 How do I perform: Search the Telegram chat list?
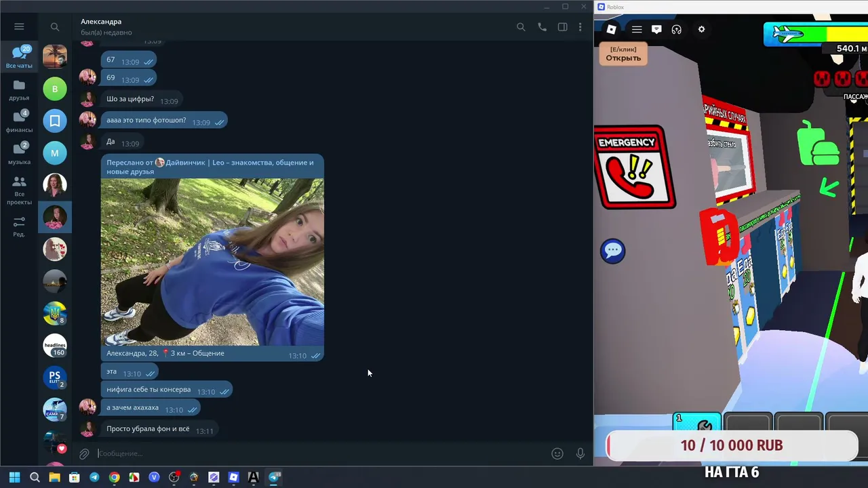55,27
